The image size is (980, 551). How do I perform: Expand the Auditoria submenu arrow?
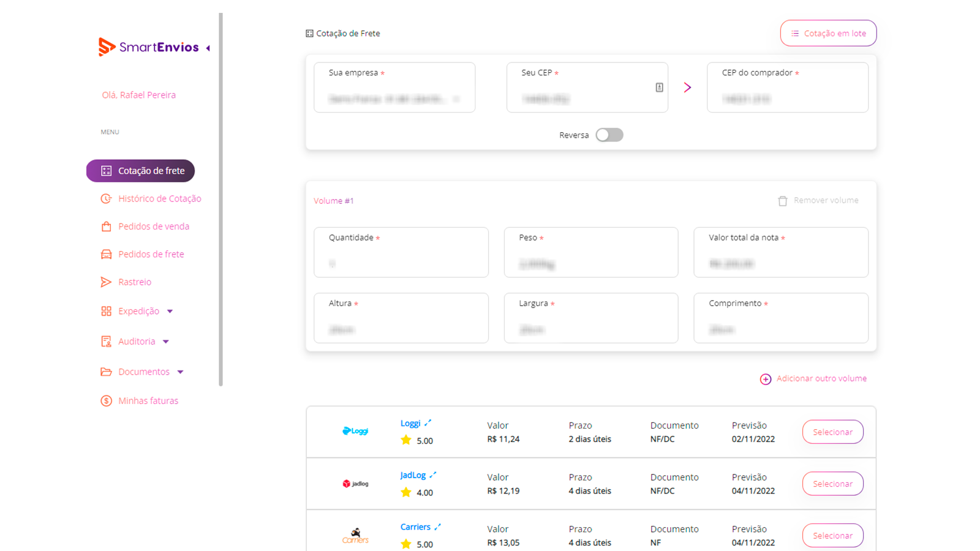(x=166, y=342)
